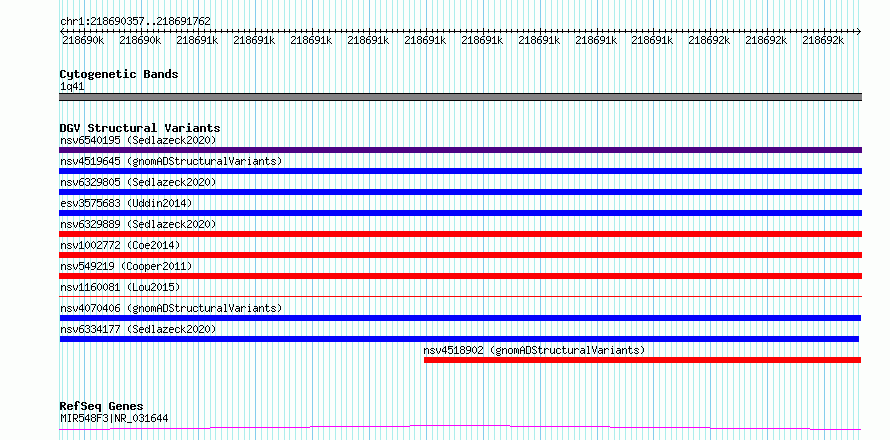890x440 pixels.
Task: Open variant label nsv1160081 (Lou2015)
Action: click(120, 287)
